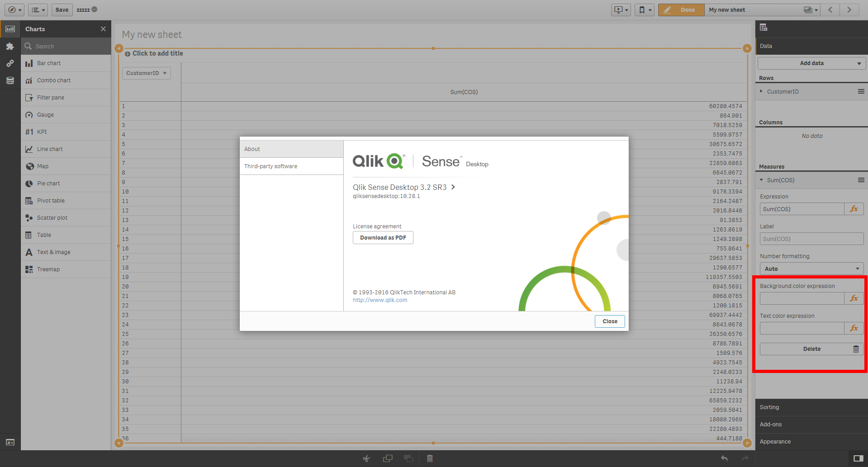This screenshot has width=868, height=467.
Task: Pick the Gauge chart type
Action: (x=66, y=115)
